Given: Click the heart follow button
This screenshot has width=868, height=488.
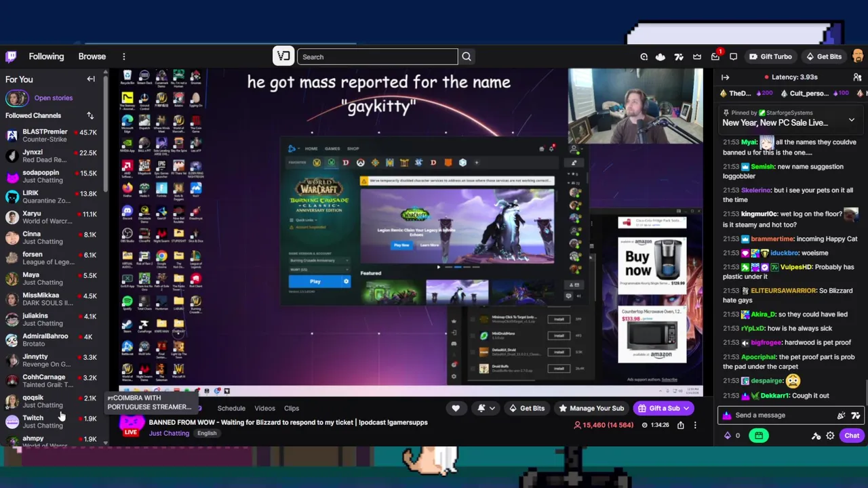Looking at the screenshot, I should coord(456,408).
